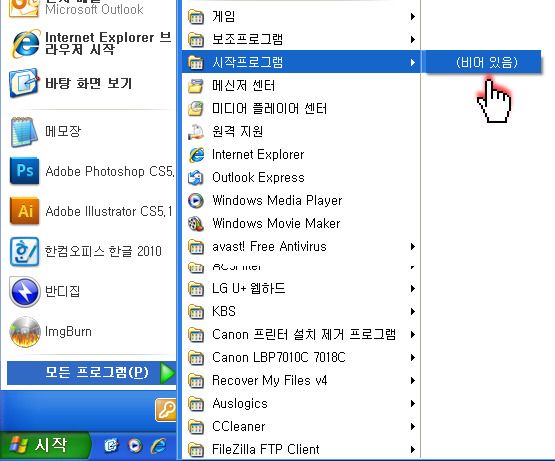Viewport: 555px width, 461px height.
Task: Open the 보조프로그램 program folder
Action: click(x=301, y=39)
